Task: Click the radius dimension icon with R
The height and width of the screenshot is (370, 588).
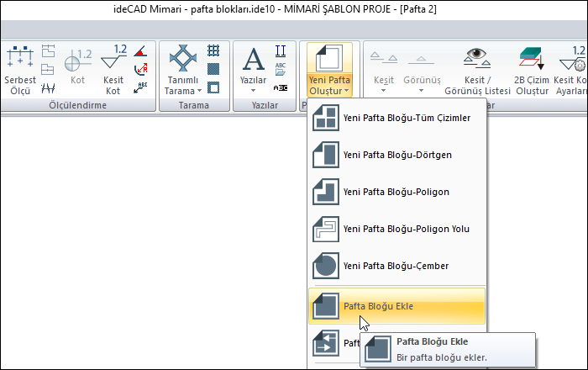Action: [140, 69]
